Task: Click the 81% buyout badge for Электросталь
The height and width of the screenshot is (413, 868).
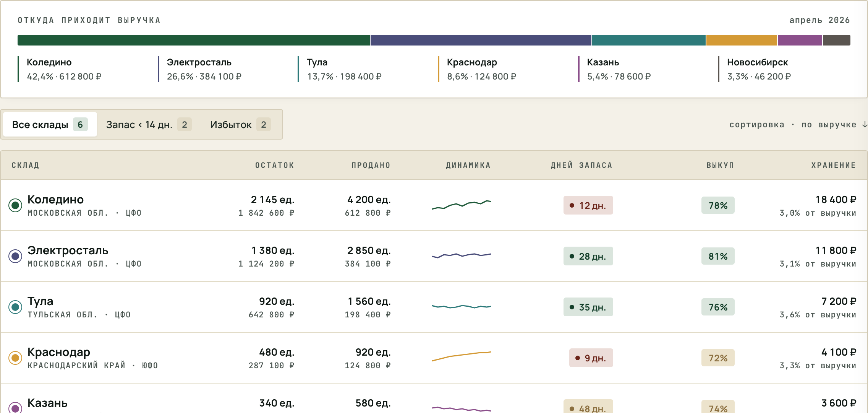Action: click(x=718, y=256)
